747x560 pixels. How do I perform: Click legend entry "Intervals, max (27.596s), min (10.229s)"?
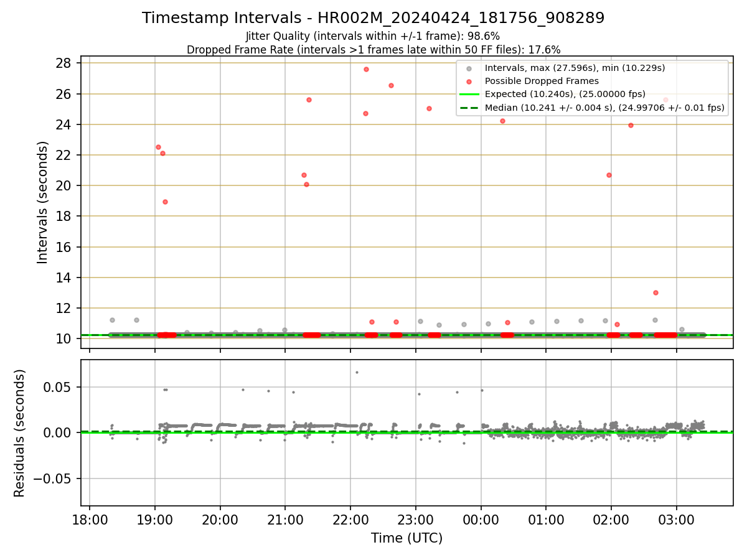click(x=575, y=67)
